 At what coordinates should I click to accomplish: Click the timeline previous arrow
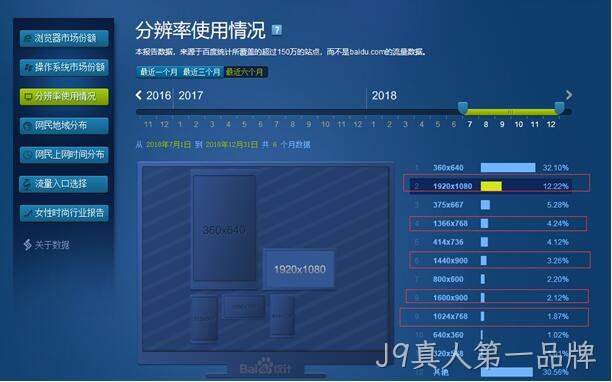click(139, 95)
